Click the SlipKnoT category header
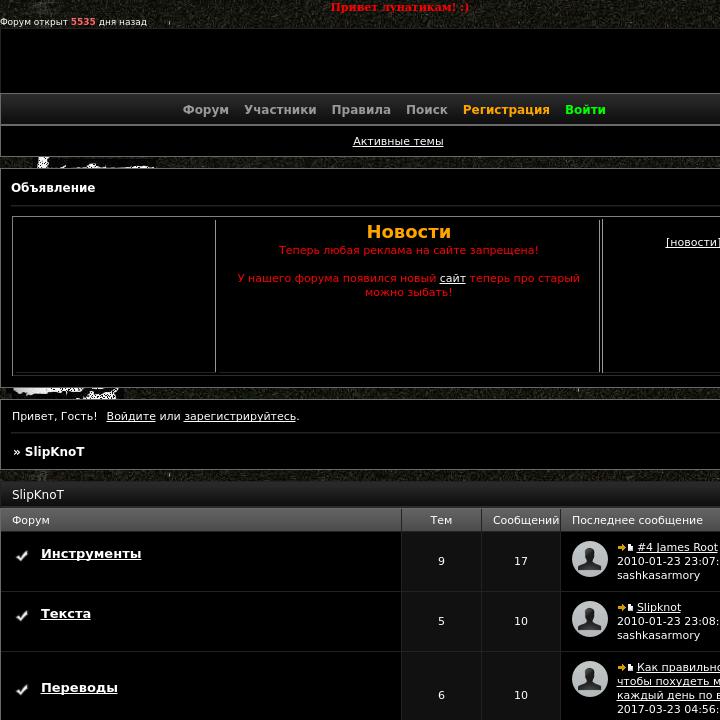Screen dimensions: 720x720 coord(38,495)
